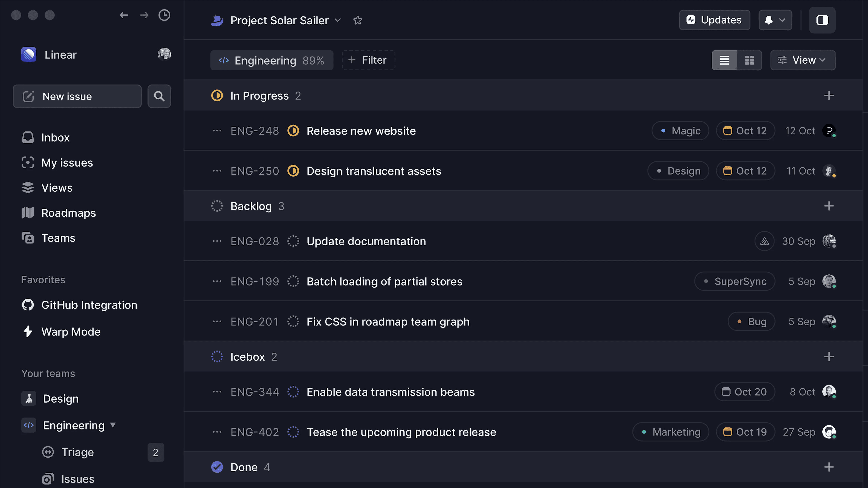Add an issue to Done with plus

(x=829, y=467)
